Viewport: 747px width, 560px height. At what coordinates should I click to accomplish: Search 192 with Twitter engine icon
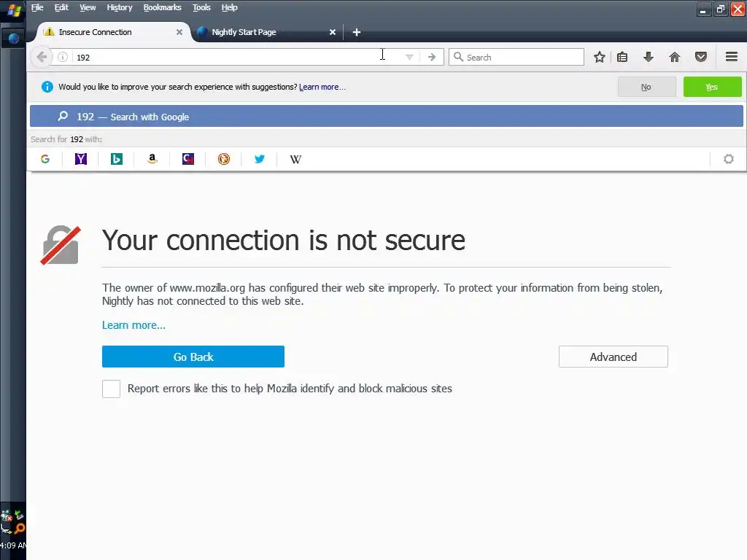click(x=260, y=159)
